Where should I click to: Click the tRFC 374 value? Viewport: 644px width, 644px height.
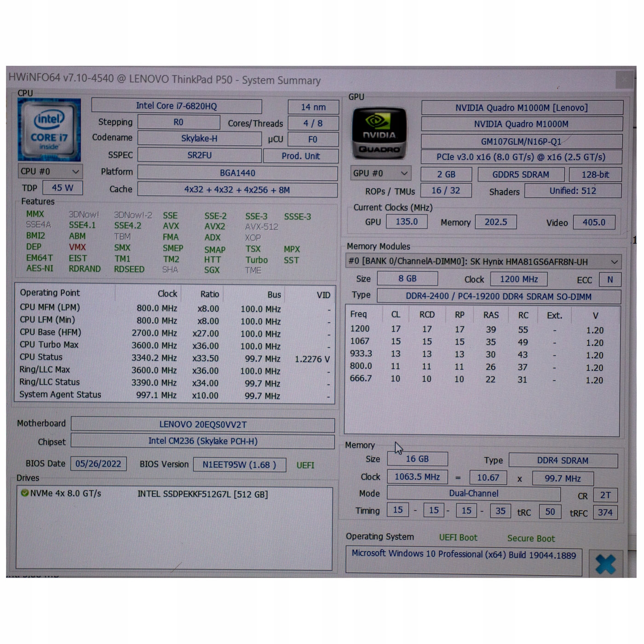[605, 512]
